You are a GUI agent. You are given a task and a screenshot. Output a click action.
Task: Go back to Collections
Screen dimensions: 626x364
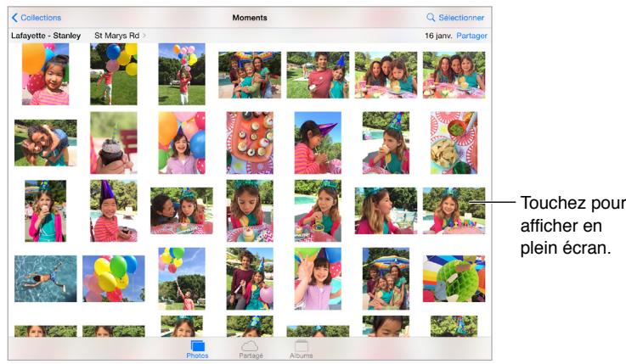pos(37,18)
